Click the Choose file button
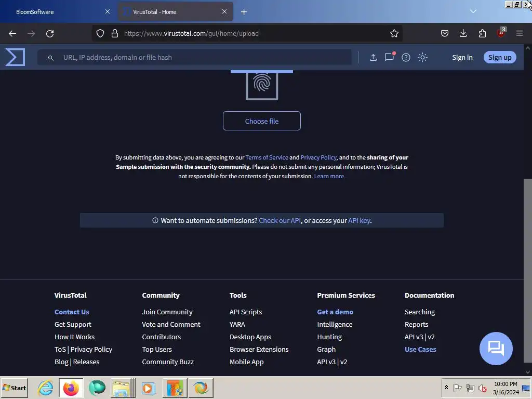 [x=262, y=121]
